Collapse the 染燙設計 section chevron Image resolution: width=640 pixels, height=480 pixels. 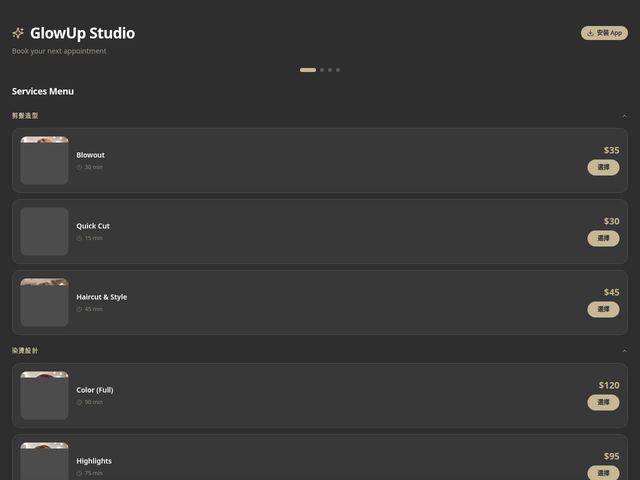pyautogui.click(x=624, y=351)
